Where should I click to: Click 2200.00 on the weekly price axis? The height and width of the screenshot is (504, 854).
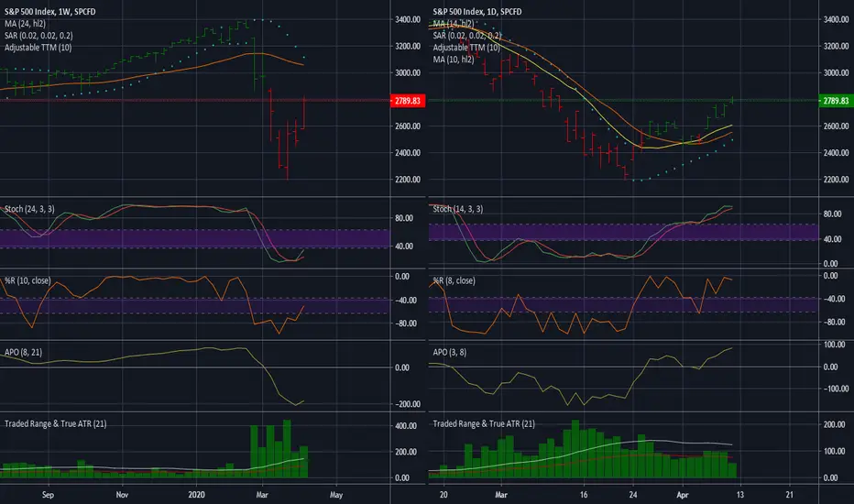pyautogui.click(x=408, y=180)
